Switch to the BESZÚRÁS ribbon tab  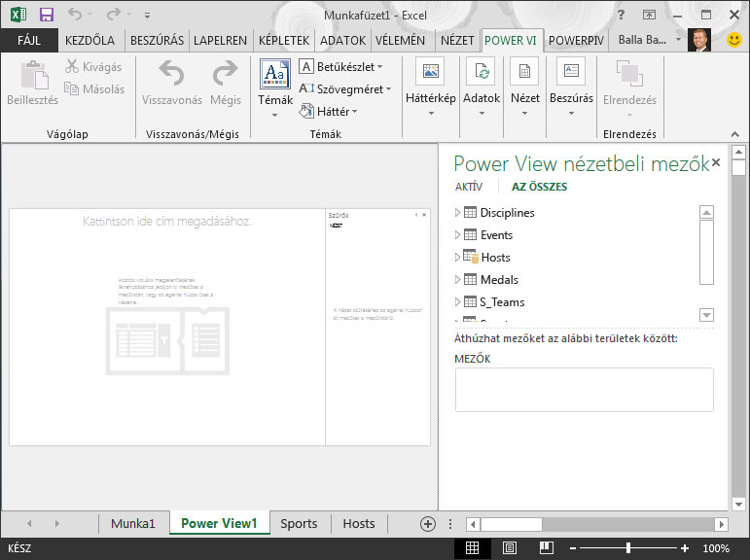[x=157, y=40]
